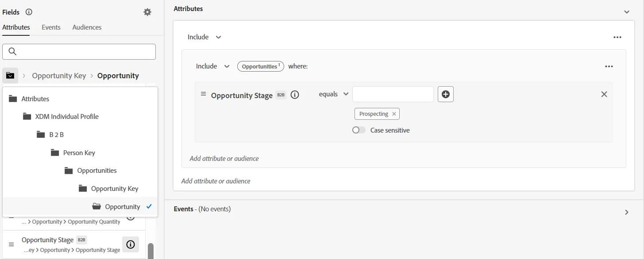
Task: Click the Opportunities container badge
Action: coord(261,66)
